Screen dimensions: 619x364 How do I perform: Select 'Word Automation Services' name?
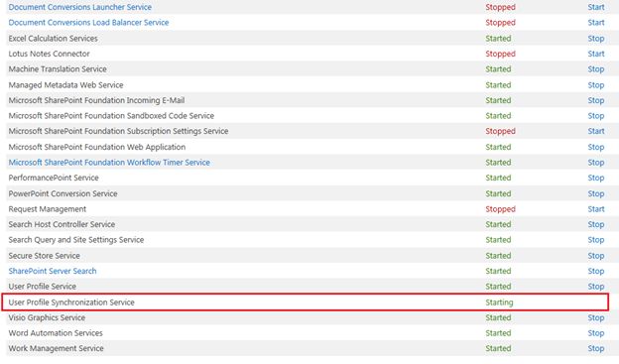(x=56, y=333)
